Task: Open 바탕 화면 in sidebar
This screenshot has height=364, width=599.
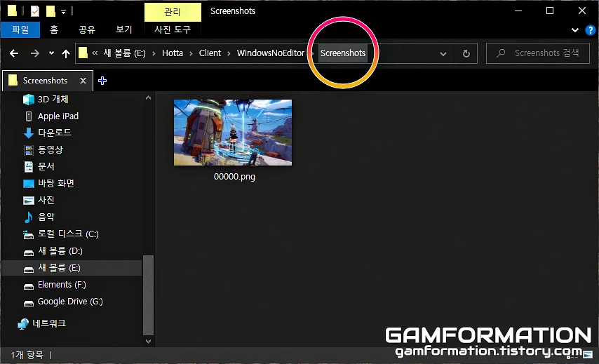Action: [x=48, y=183]
